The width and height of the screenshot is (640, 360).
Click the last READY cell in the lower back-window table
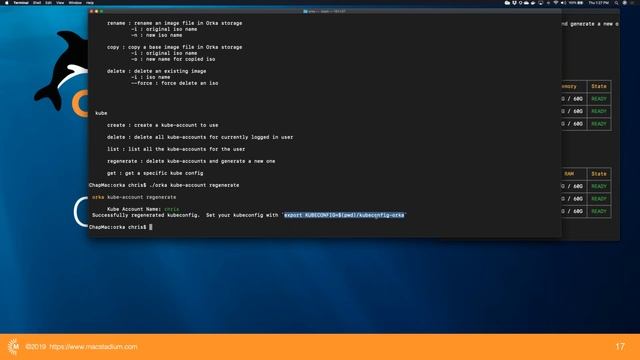tap(599, 211)
